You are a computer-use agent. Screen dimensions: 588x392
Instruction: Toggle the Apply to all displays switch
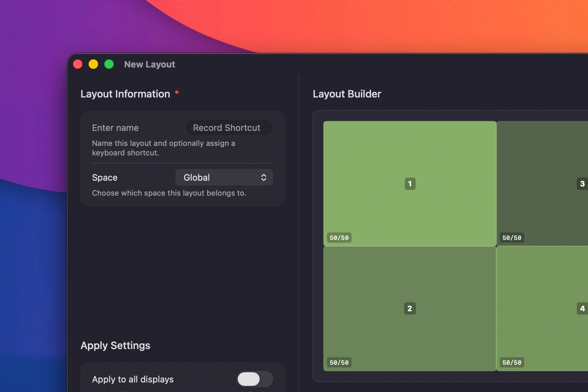pos(255,379)
